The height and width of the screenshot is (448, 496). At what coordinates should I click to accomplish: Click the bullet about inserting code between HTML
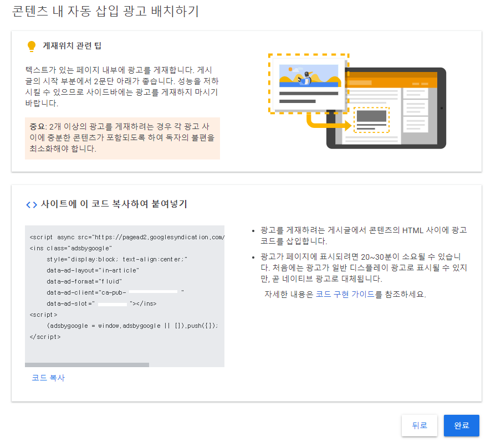tap(364, 235)
